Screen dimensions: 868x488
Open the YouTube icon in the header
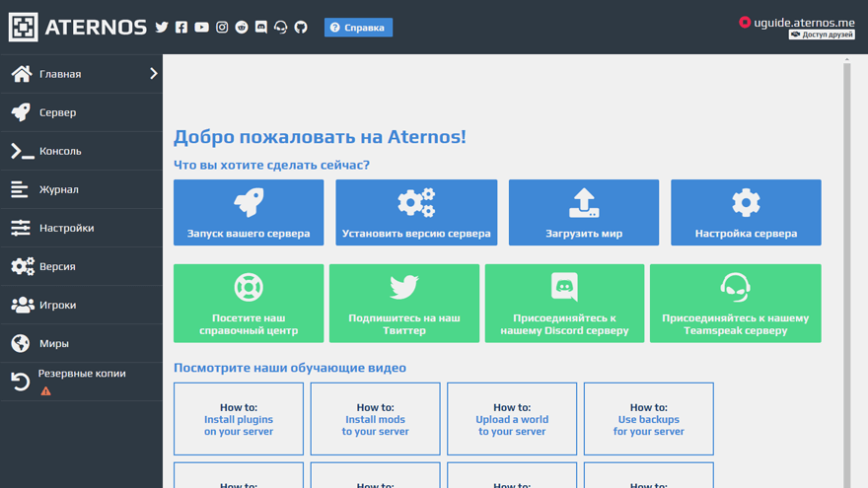pyautogui.click(x=201, y=28)
